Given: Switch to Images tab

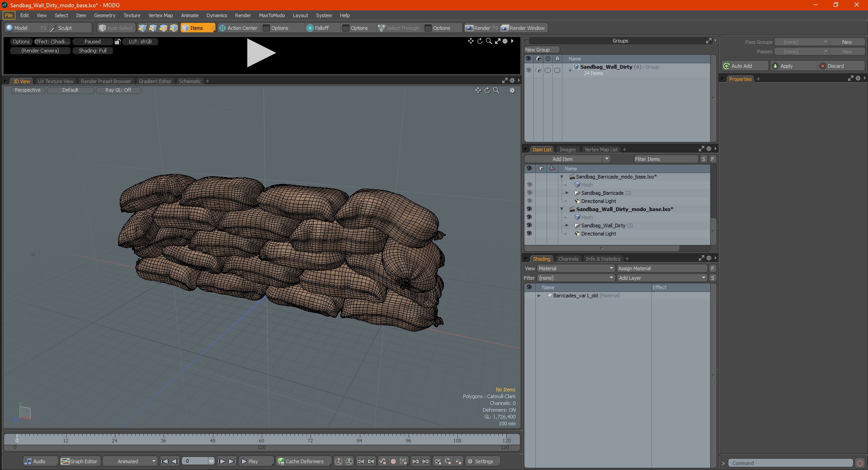Looking at the screenshot, I should [x=567, y=150].
